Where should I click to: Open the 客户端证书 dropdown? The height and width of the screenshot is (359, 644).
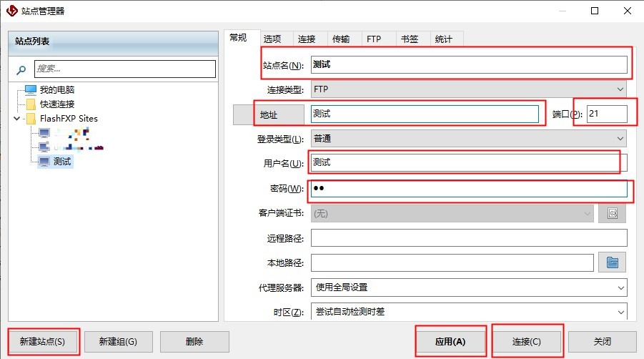click(x=452, y=214)
